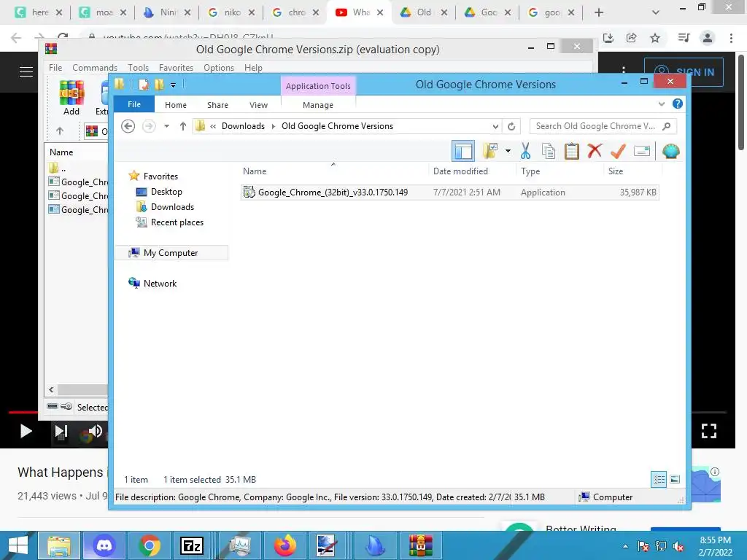Select the parent folder entry in WinRAR
The height and width of the screenshot is (560, 747).
click(x=58, y=168)
